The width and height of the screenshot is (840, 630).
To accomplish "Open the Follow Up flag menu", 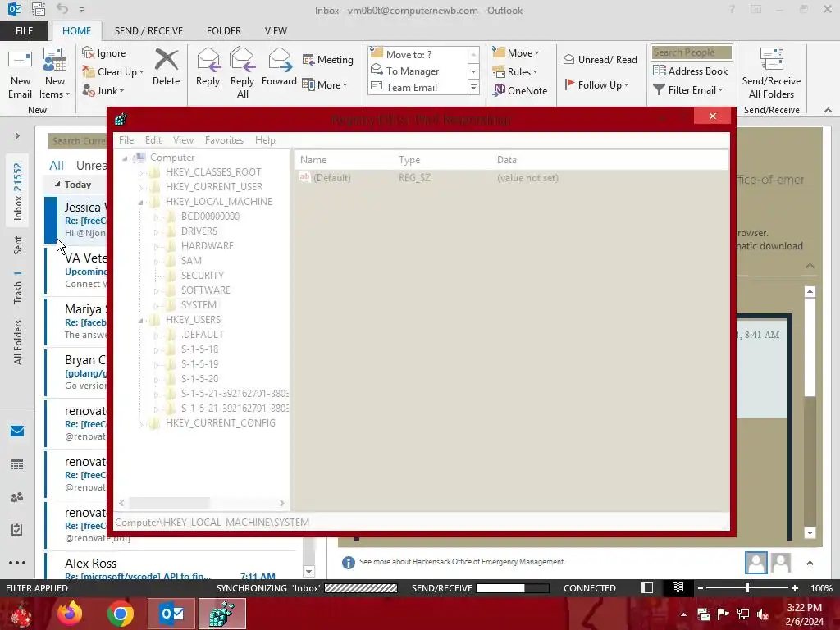I will [596, 84].
